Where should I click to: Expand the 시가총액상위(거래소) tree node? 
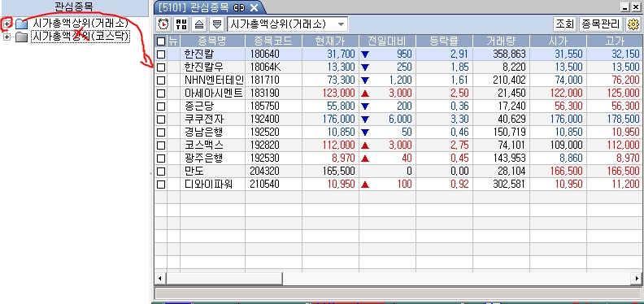7,24
